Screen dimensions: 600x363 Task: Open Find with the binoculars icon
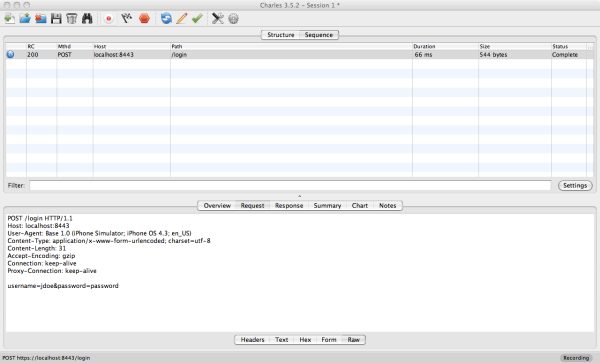(87, 18)
